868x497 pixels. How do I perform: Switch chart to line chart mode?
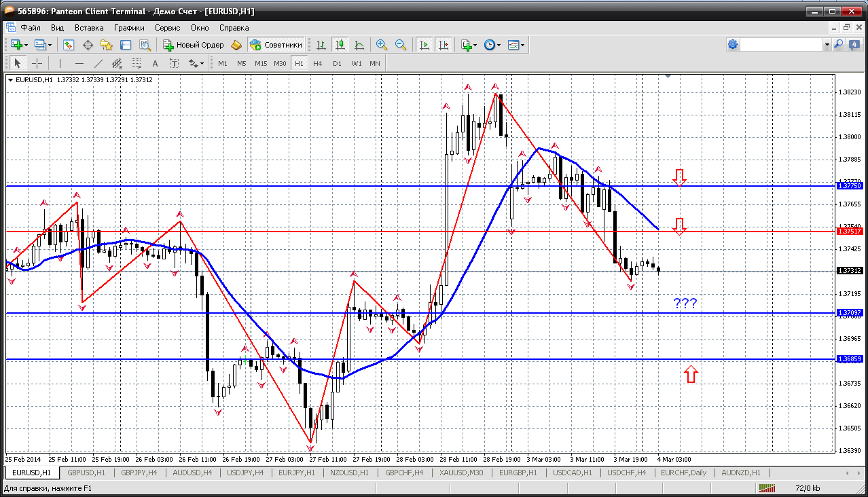click(x=359, y=45)
